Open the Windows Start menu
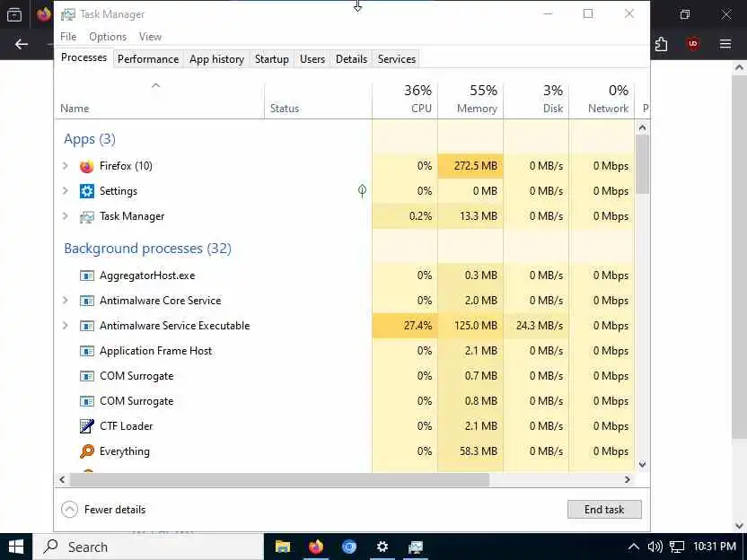Image resolution: width=747 pixels, height=560 pixels. click(x=16, y=547)
